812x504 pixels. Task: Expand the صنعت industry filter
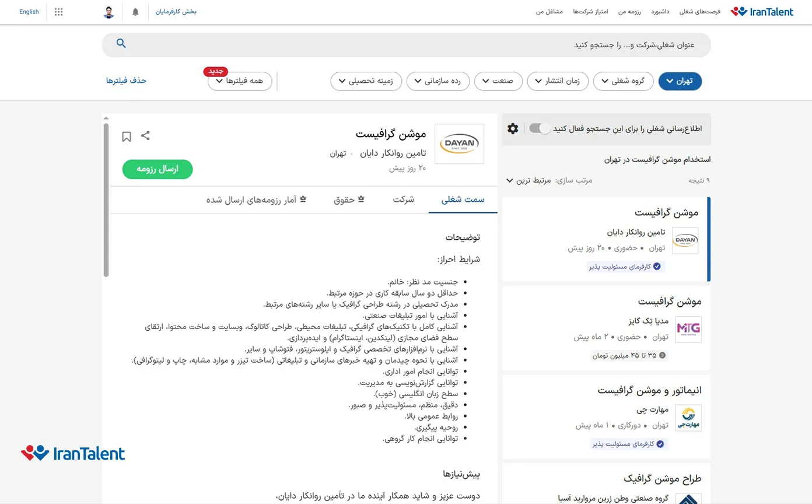point(498,81)
